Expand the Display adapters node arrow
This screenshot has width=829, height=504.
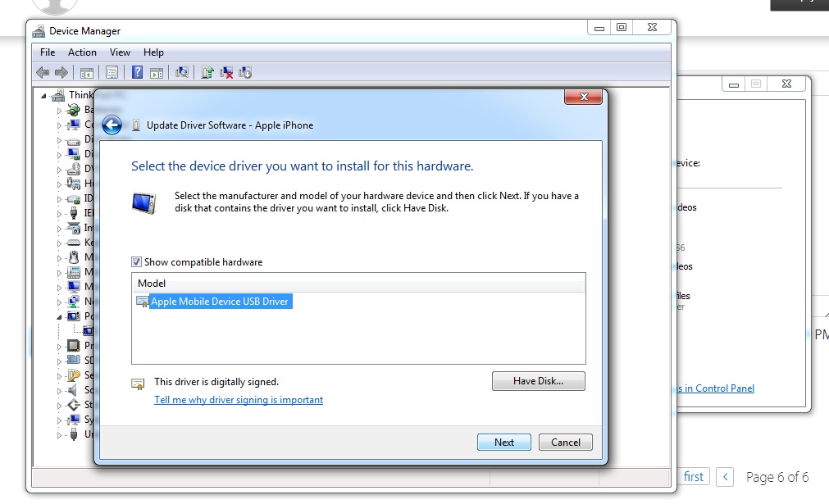(x=59, y=155)
